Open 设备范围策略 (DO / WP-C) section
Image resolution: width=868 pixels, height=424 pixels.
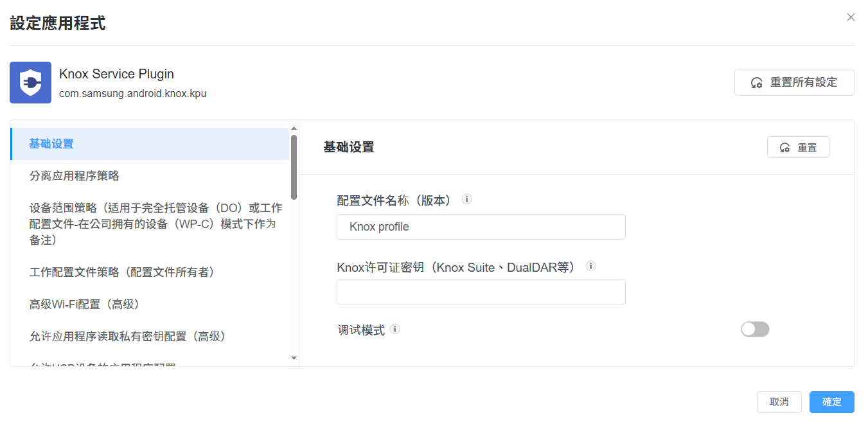(150, 224)
